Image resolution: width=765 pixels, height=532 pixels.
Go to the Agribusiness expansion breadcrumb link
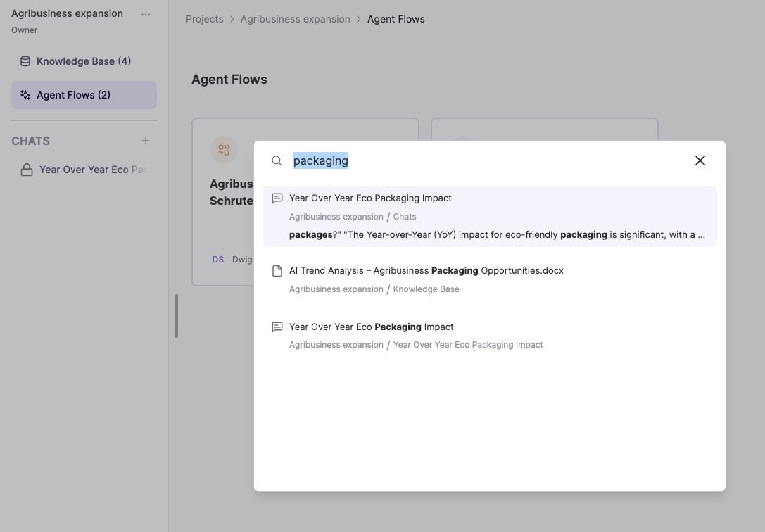pos(295,19)
